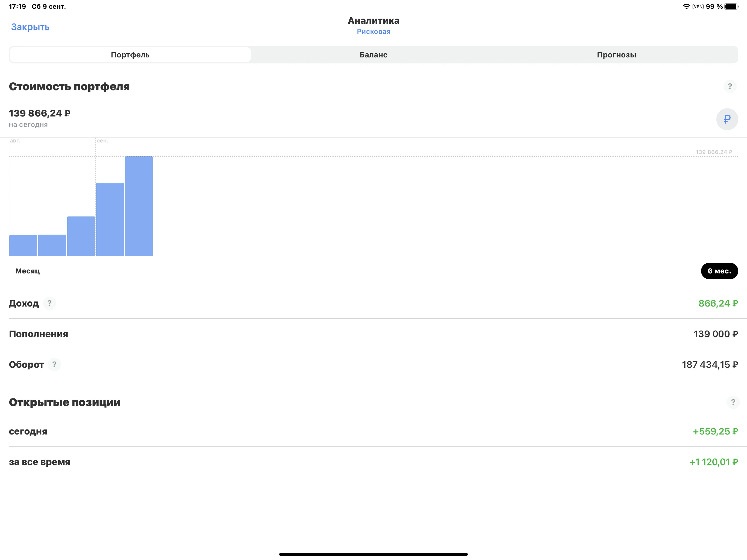
Task: Tap the second August chart bar
Action: pos(52,245)
